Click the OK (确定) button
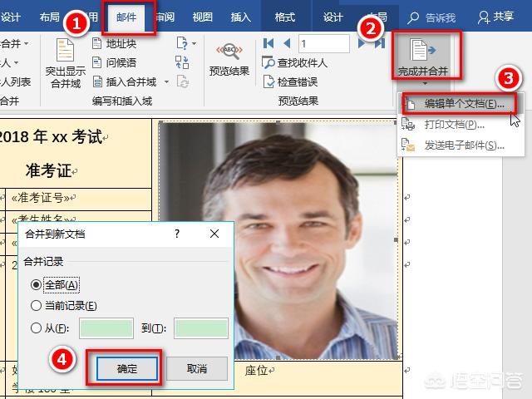532x399 pixels. pyautogui.click(x=127, y=369)
